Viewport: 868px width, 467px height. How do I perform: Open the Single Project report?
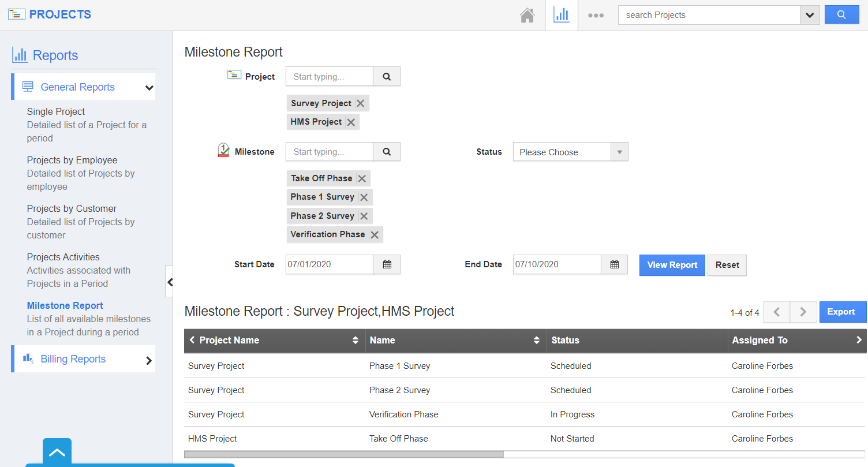point(56,111)
